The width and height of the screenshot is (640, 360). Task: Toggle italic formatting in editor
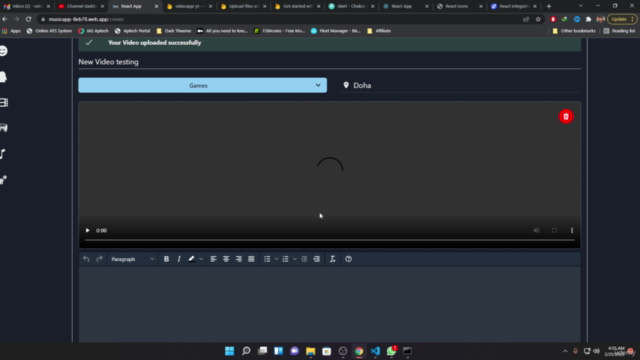tap(179, 259)
